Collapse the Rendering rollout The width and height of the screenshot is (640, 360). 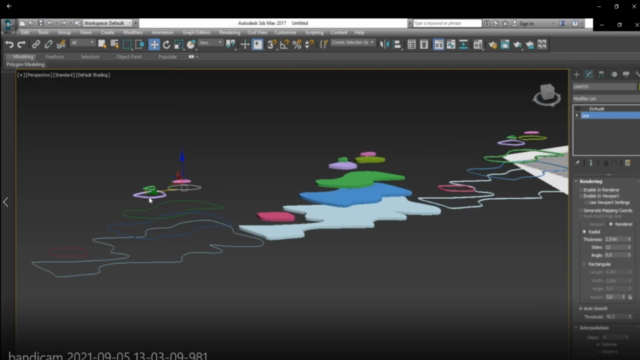tap(591, 181)
